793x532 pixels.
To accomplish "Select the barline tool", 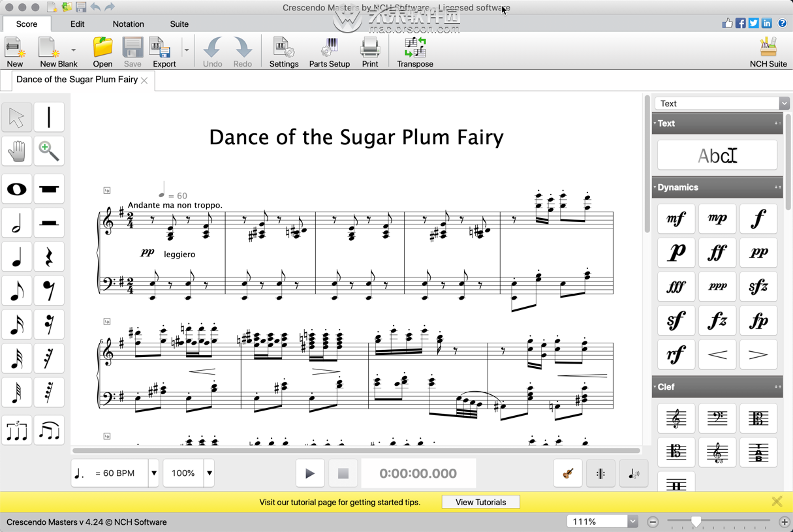I will point(49,118).
